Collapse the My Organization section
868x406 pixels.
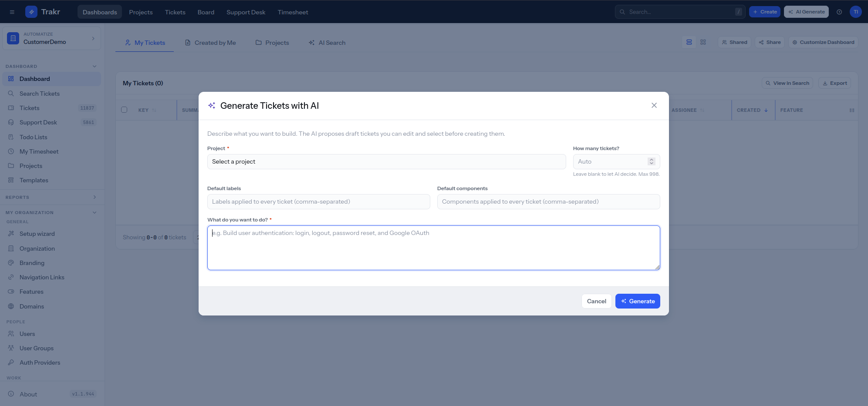click(x=95, y=212)
